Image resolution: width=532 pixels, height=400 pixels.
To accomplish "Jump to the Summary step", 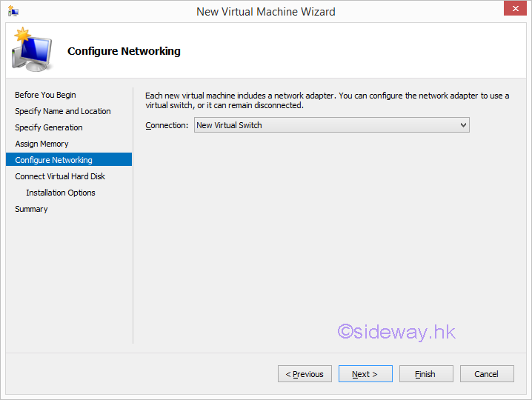I will point(31,209).
